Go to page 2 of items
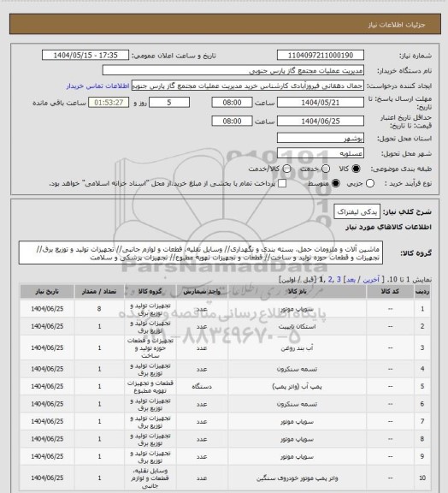The height and width of the screenshot is (493, 448). 330,280
